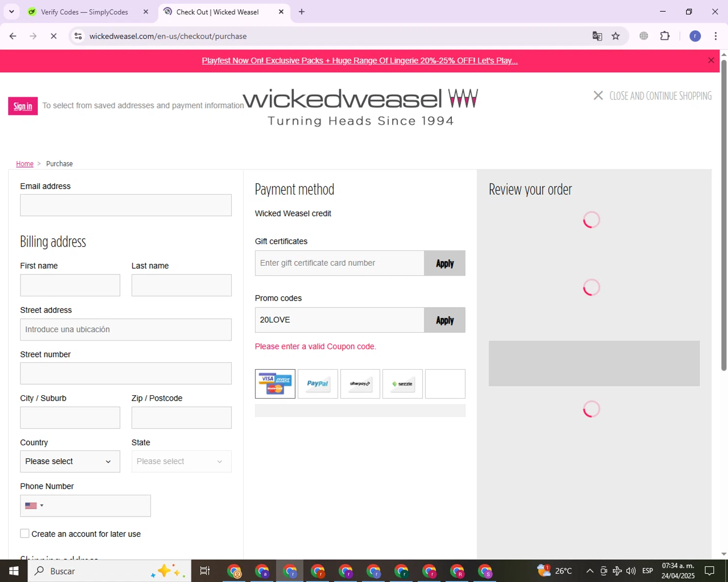Image resolution: width=728 pixels, height=582 pixels.
Task: Open the weather widget showing 26°C
Action: tap(555, 571)
